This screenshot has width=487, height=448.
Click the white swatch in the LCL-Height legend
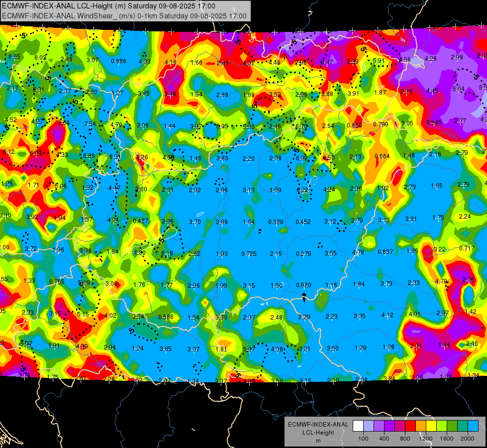[358, 426]
